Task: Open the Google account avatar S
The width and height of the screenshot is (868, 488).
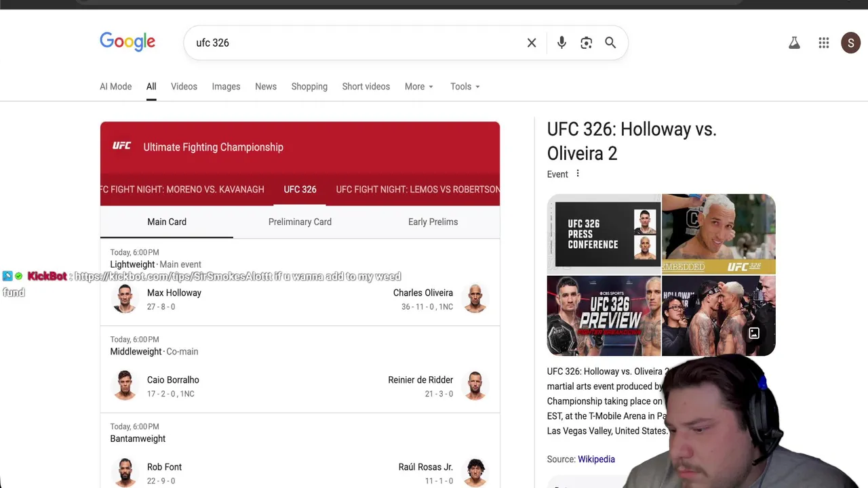Action: (851, 43)
